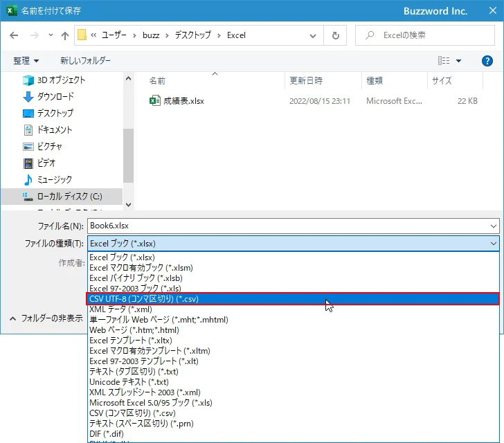
Task: Open ダウンロード in the navigation pane
Action: (55, 96)
